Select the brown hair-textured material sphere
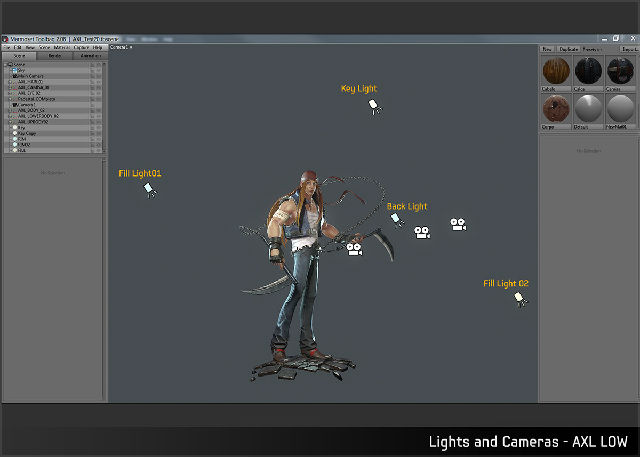Screen dimensions: 640x457 (556, 71)
